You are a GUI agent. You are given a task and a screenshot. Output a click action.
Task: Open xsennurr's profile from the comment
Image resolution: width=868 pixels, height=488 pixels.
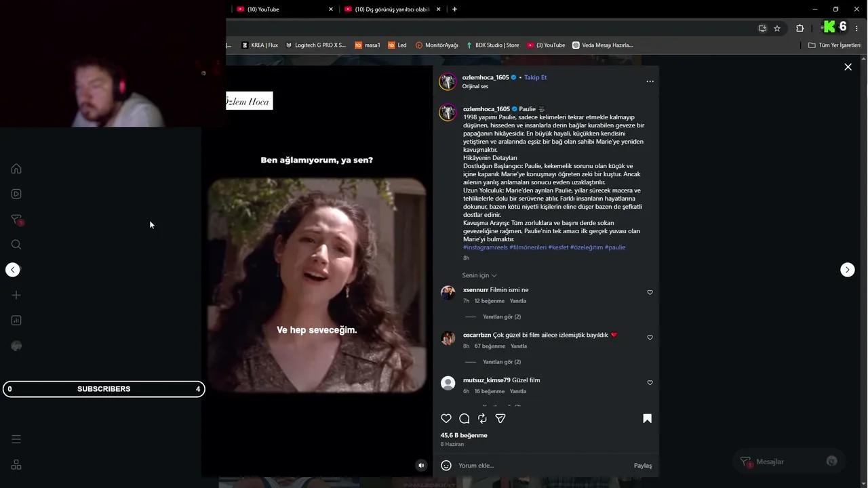click(x=475, y=290)
